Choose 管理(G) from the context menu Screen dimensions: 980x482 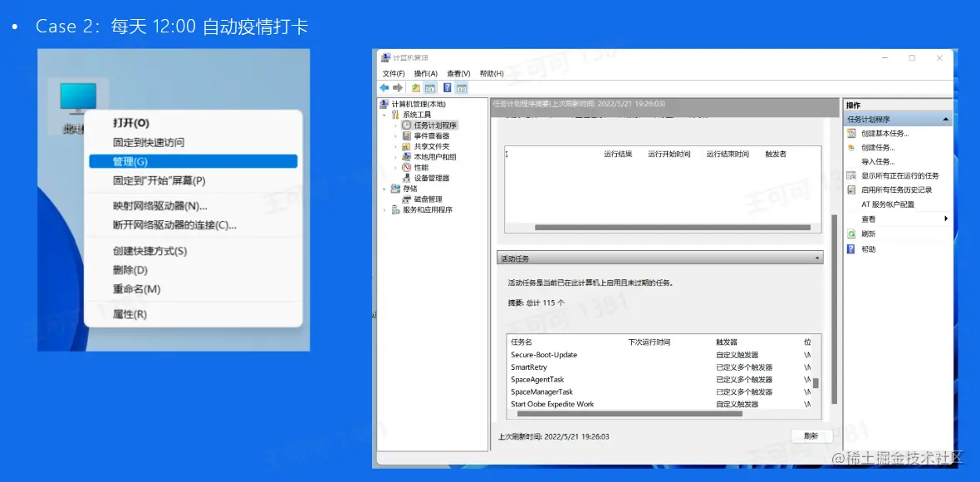(x=194, y=161)
